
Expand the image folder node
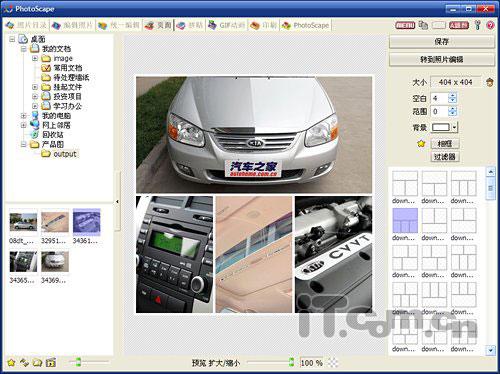click(35, 59)
